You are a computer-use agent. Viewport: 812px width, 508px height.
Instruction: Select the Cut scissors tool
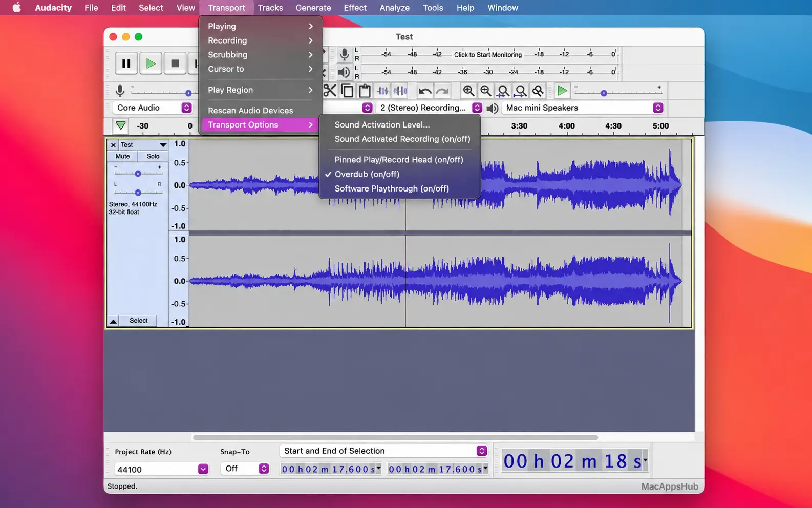tap(330, 91)
